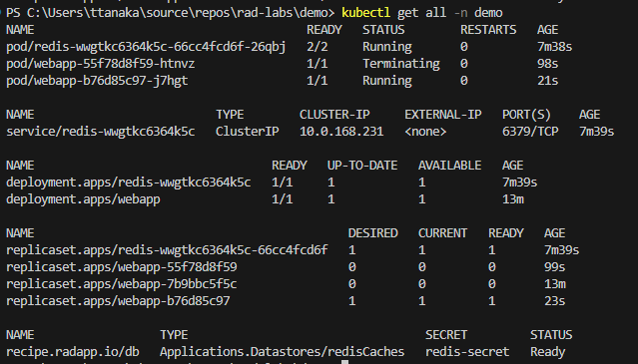The image size is (638, 364).
Task: Click replicaset.apps/webapp-b76d85c97 entry
Action: pyautogui.click(x=118, y=301)
